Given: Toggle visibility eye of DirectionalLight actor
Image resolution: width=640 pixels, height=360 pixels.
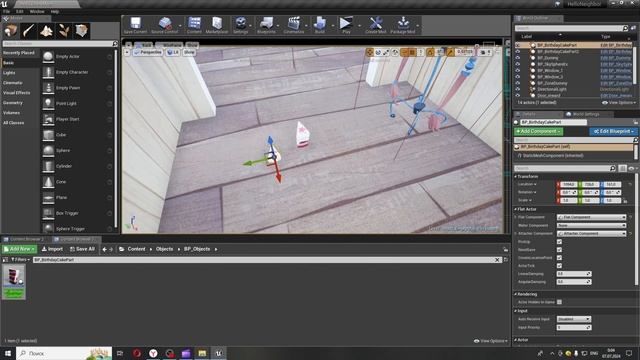Looking at the screenshot, I should [x=518, y=89].
